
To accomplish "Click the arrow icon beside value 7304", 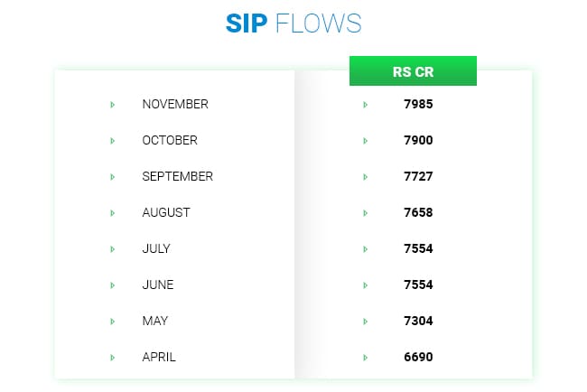I will pyautogui.click(x=365, y=322).
